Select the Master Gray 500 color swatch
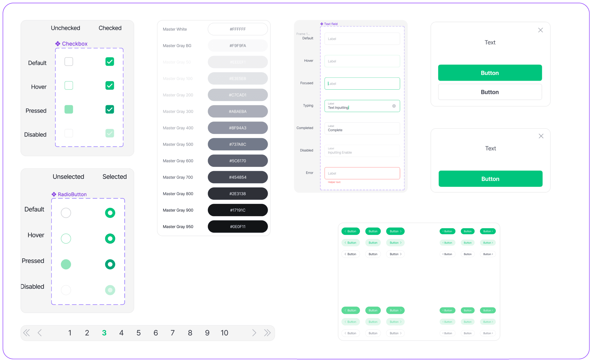The height and width of the screenshot is (364, 594). point(237,144)
